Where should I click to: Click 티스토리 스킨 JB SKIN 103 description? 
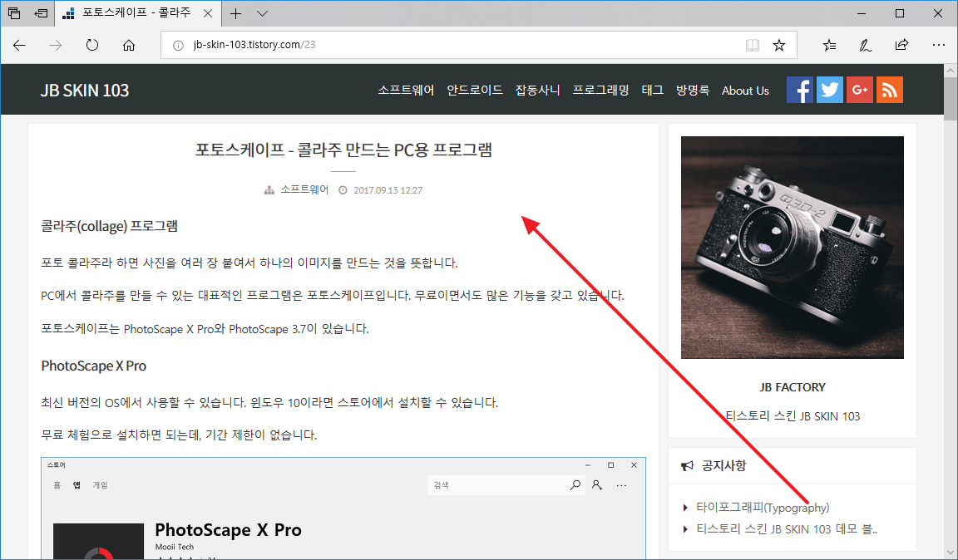point(793,416)
